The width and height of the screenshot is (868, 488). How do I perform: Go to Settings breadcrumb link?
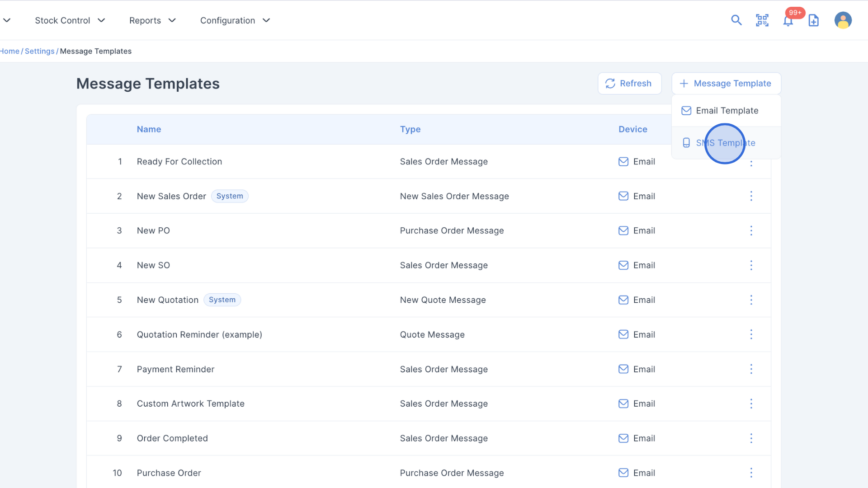point(39,51)
